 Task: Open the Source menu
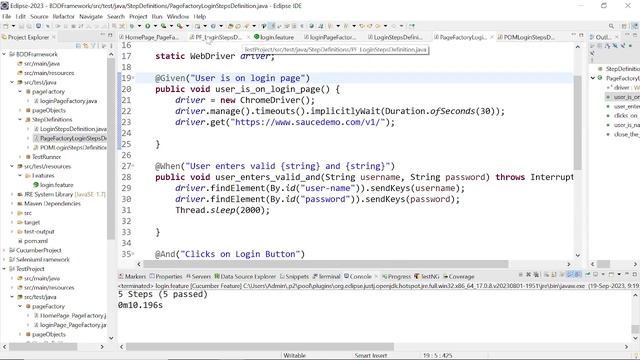(x=39, y=16)
